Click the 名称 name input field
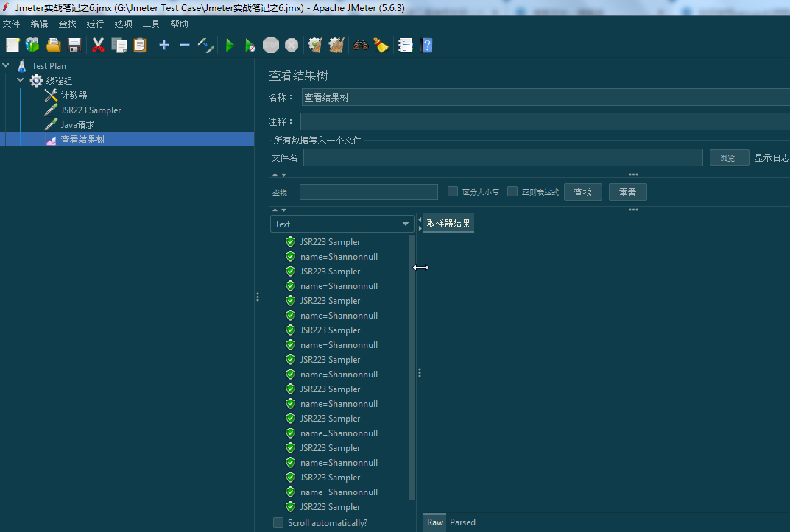The width and height of the screenshot is (790, 532). (x=546, y=97)
